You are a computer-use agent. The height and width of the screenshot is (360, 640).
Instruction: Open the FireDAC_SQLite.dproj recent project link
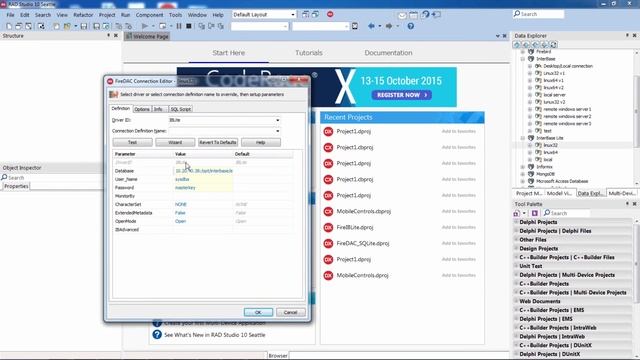363,243
